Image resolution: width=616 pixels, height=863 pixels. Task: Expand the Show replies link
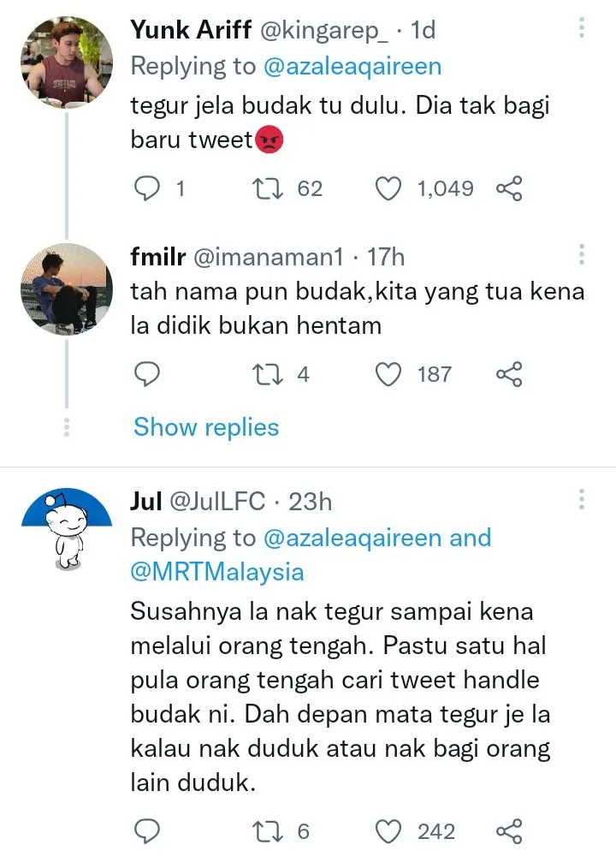[206, 427]
